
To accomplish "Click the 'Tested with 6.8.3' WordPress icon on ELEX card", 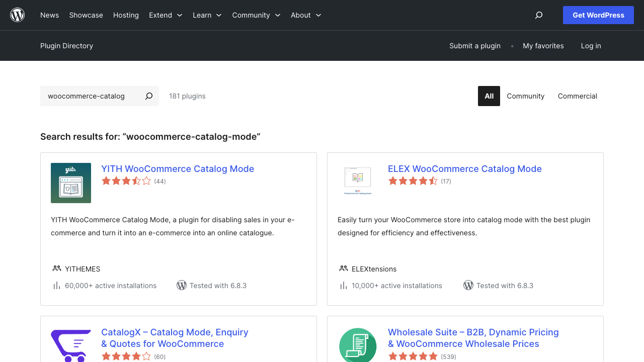I will point(468,285).
